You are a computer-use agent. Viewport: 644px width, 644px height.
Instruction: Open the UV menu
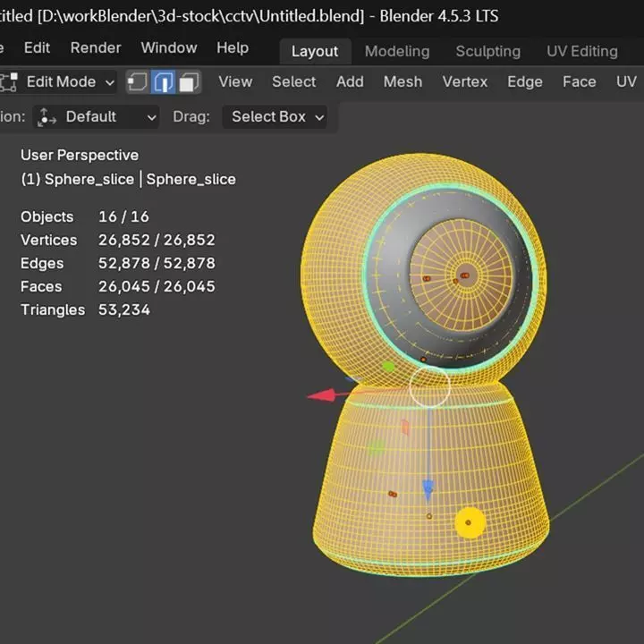click(x=626, y=81)
